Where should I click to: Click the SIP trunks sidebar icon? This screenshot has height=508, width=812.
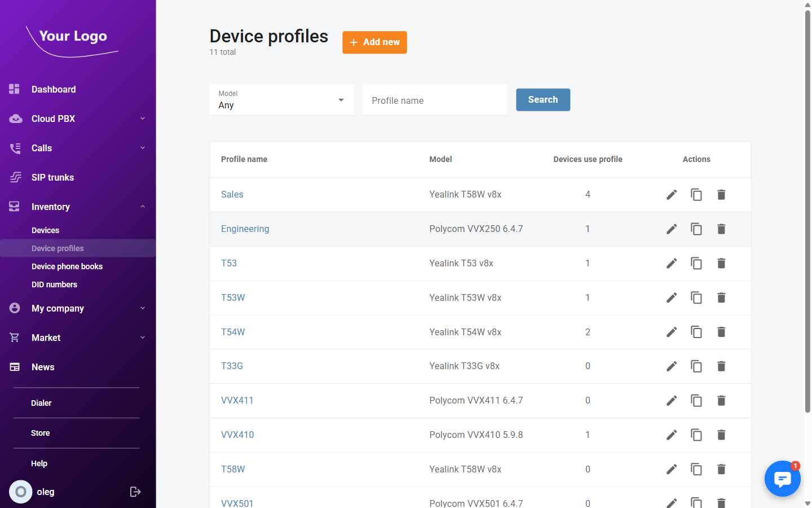14,177
